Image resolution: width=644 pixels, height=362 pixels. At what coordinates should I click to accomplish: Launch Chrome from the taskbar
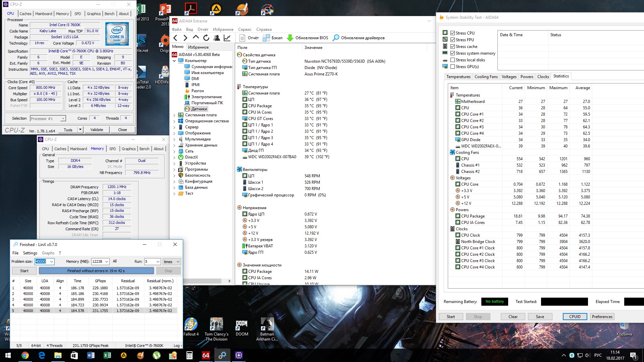click(x=25, y=355)
